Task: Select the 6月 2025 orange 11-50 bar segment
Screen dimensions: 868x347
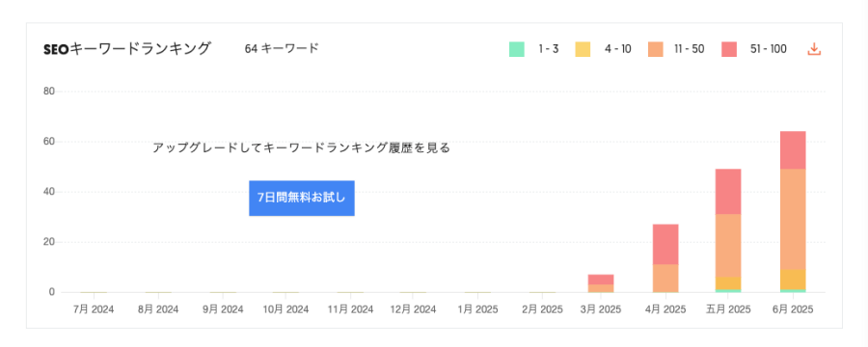Action: click(x=793, y=219)
